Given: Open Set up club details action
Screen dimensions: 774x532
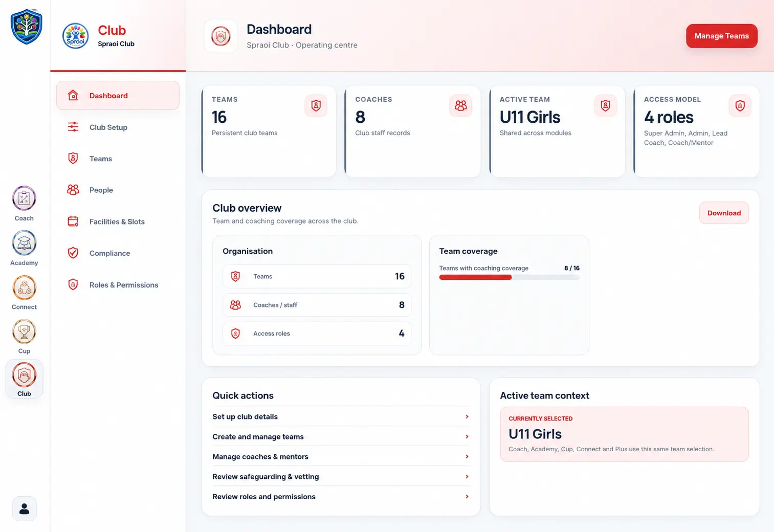Looking at the screenshot, I should (341, 416).
